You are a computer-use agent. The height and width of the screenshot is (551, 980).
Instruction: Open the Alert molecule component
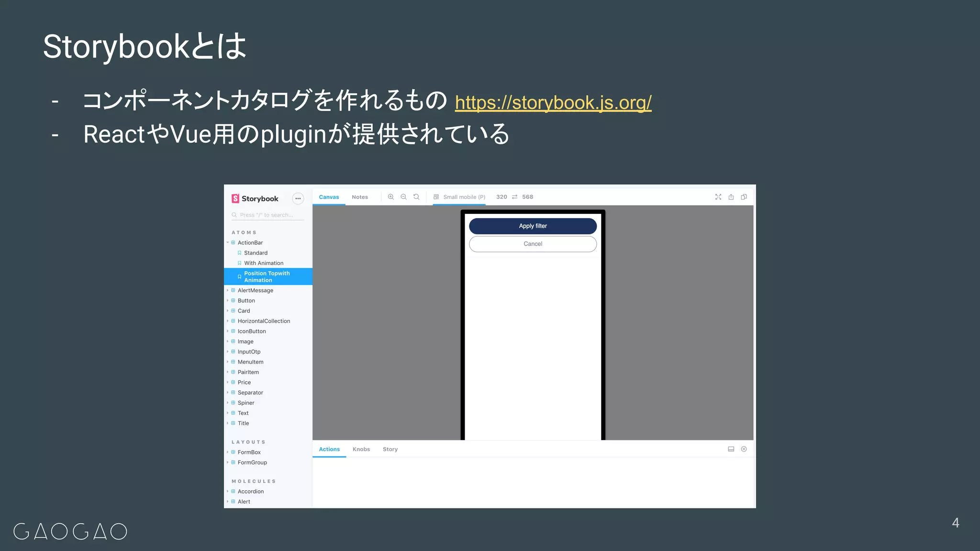[x=244, y=502]
